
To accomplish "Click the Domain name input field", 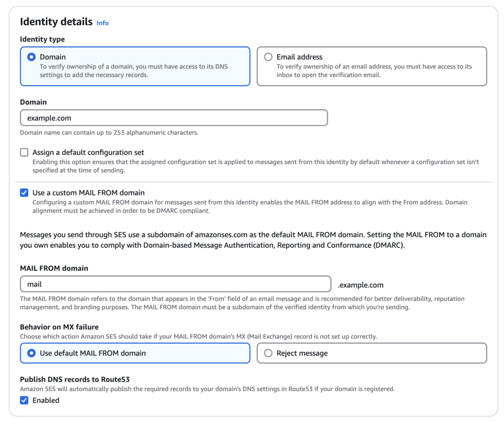I will pyautogui.click(x=174, y=118).
